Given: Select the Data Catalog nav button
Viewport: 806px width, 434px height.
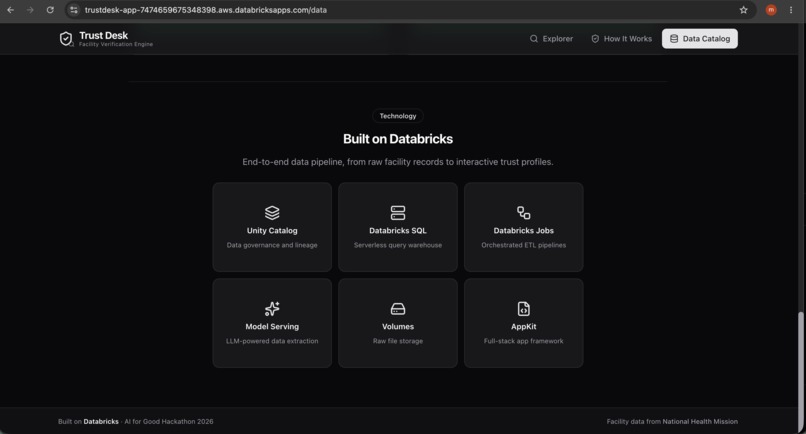Looking at the screenshot, I should point(700,39).
